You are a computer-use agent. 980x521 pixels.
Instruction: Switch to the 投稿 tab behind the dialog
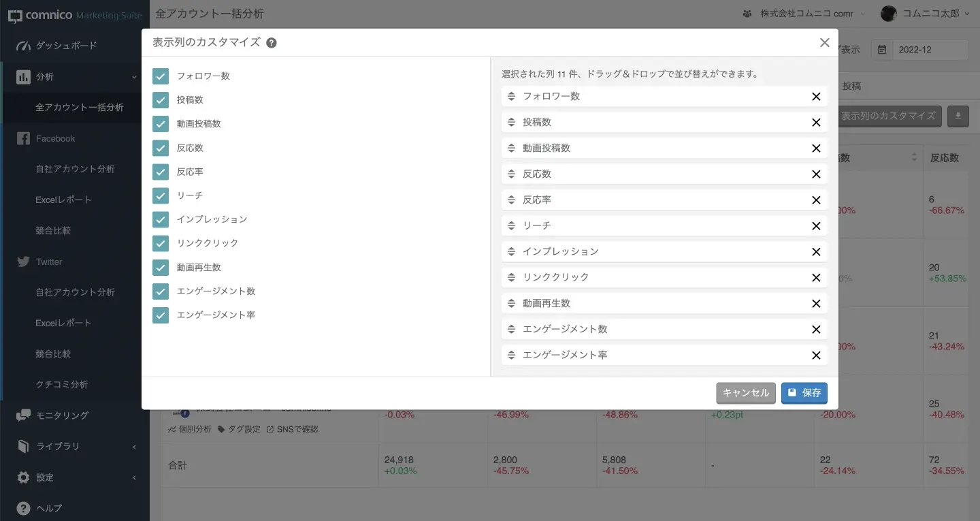point(852,86)
